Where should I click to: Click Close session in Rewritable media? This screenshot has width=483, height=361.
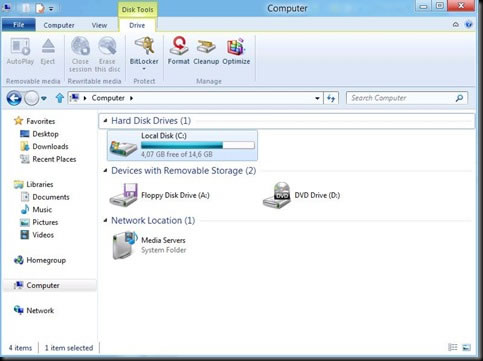[80, 54]
